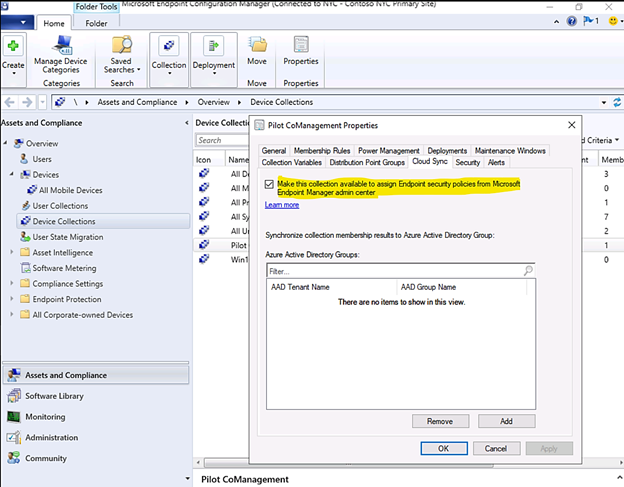Expand the Compliance Settings node
Screen dimensions: 624x487
(x=12, y=283)
